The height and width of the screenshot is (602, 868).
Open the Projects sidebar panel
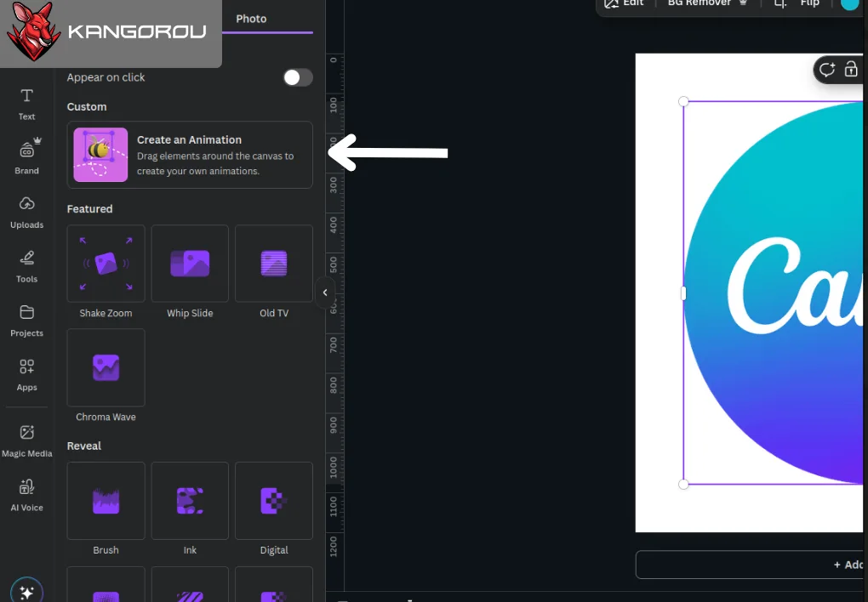click(26, 321)
